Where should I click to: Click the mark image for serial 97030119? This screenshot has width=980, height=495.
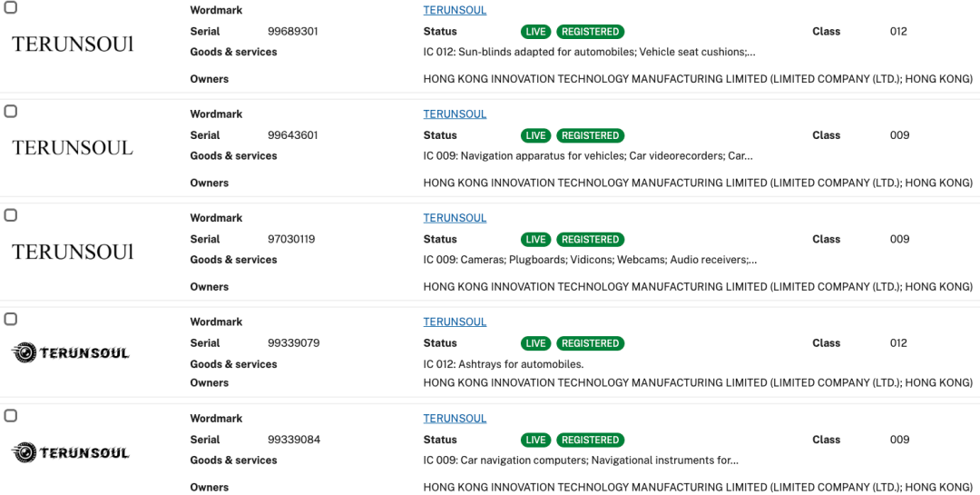[73, 252]
